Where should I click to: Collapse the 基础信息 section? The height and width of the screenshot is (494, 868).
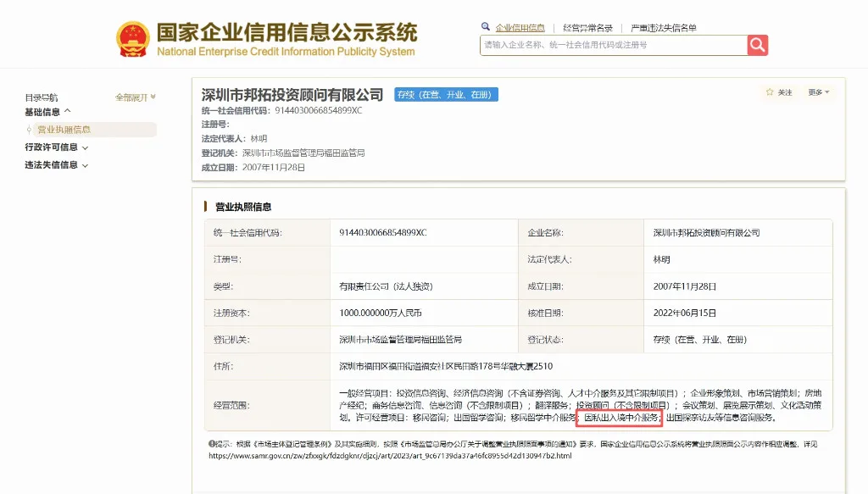(x=47, y=112)
